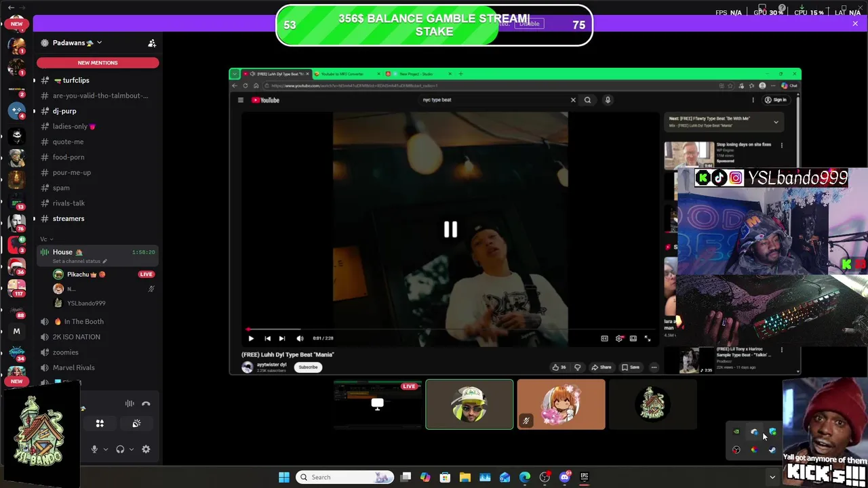Click the invite people icon beside Padawans
Image resolution: width=868 pixels, height=488 pixels.
(152, 43)
